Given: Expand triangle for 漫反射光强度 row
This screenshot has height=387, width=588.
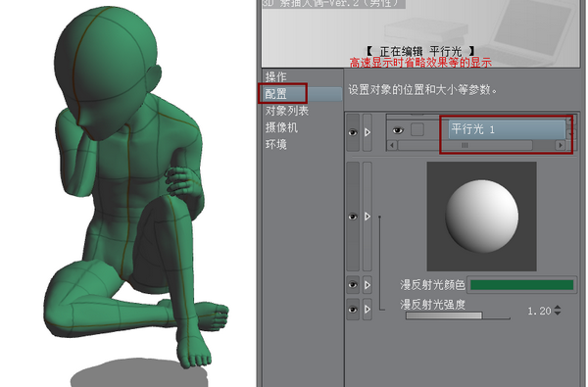Looking at the screenshot, I should [x=367, y=310].
